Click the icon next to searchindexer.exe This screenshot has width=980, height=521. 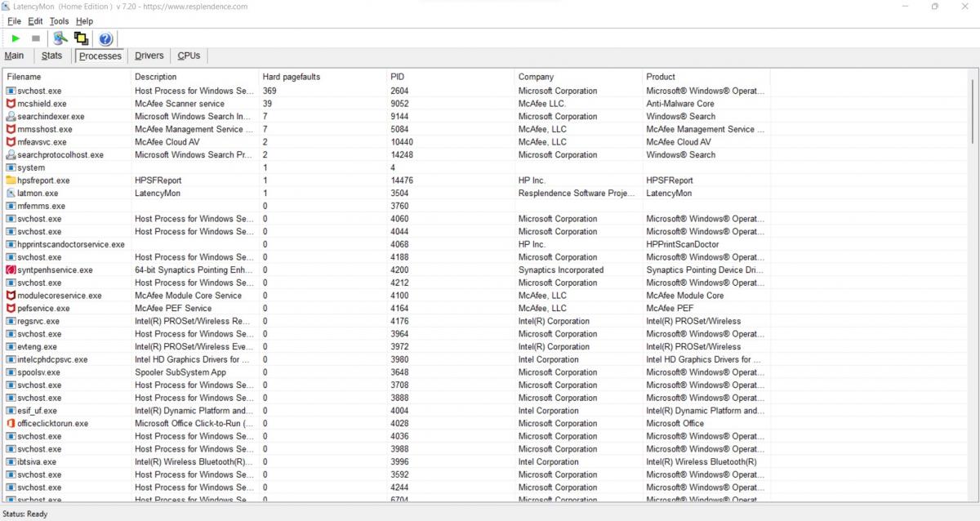point(11,117)
